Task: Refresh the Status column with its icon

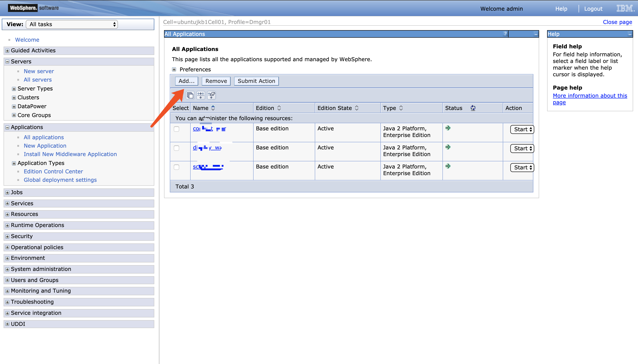Action: (473, 108)
